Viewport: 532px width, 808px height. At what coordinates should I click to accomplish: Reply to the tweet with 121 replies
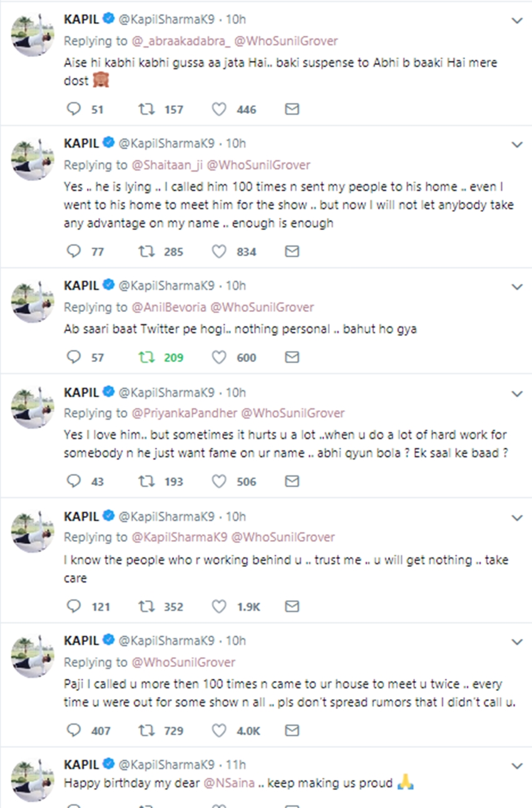(74, 606)
